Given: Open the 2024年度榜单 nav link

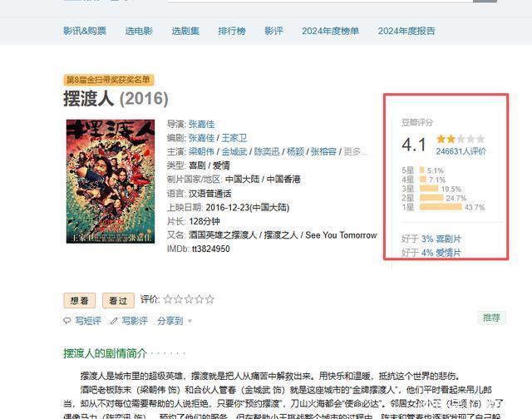Looking at the screenshot, I should tap(330, 31).
